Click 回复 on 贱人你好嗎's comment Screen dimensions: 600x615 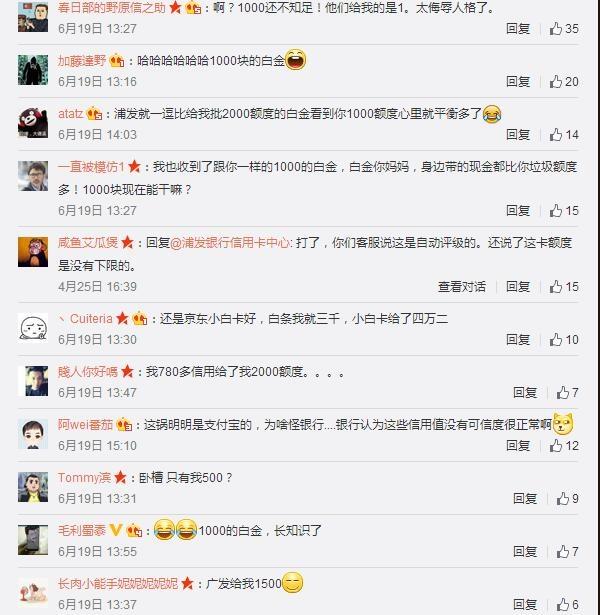tap(525, 393)
